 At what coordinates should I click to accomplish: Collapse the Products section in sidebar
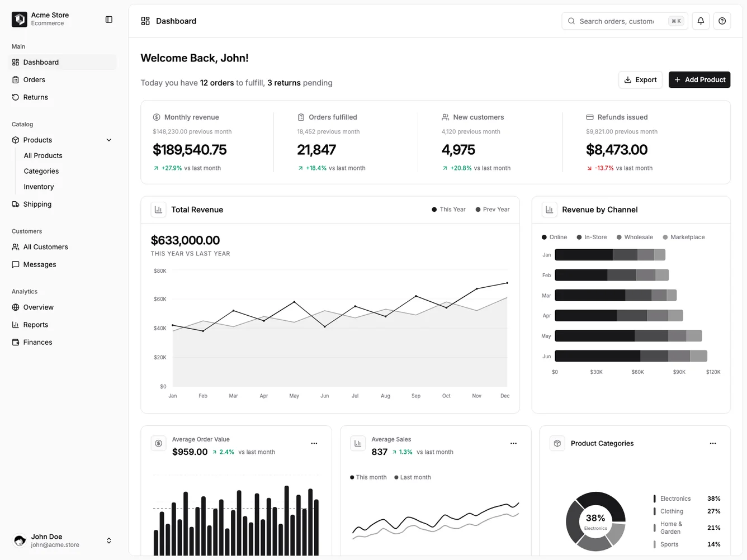pos(108,140)
